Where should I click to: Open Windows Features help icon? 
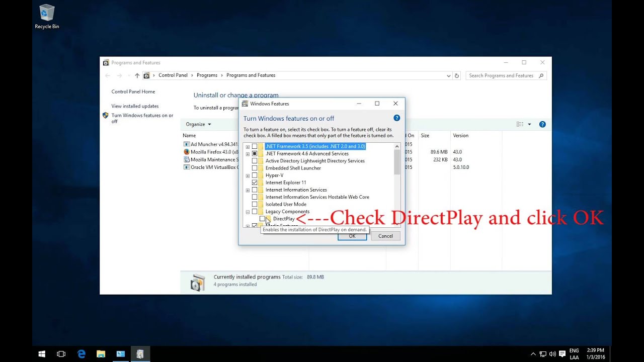click(396, 118)
